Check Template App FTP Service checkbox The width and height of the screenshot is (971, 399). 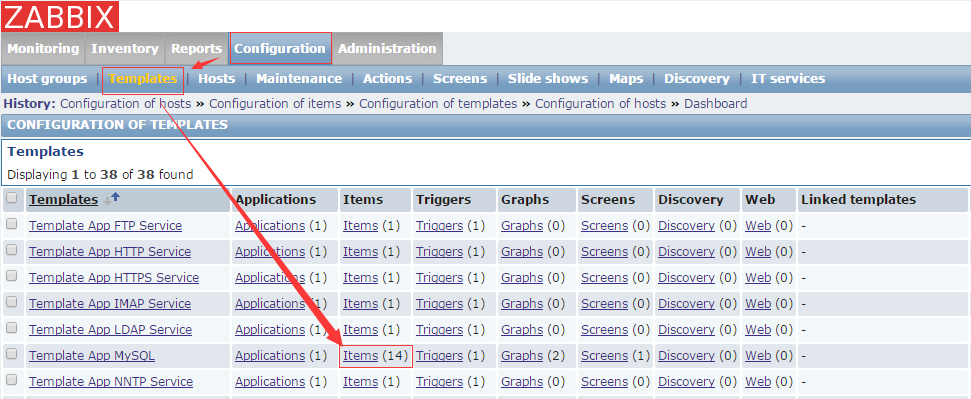click(x=11, y=224)
